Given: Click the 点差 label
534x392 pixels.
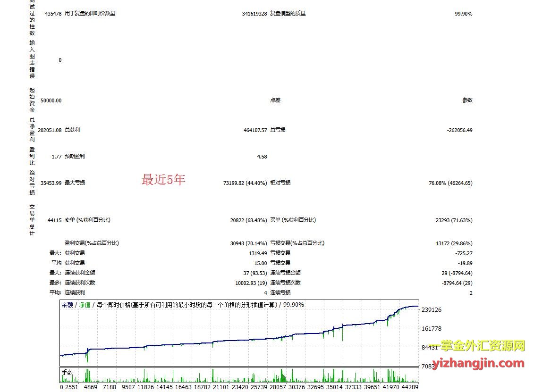Looking at the screenshot, I should [x=275, y=100].
